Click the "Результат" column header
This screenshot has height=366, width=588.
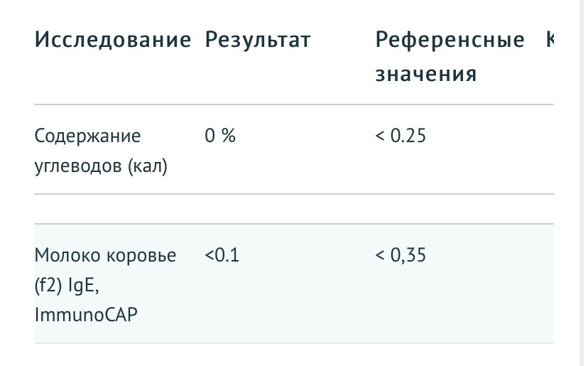coord(257,41)
